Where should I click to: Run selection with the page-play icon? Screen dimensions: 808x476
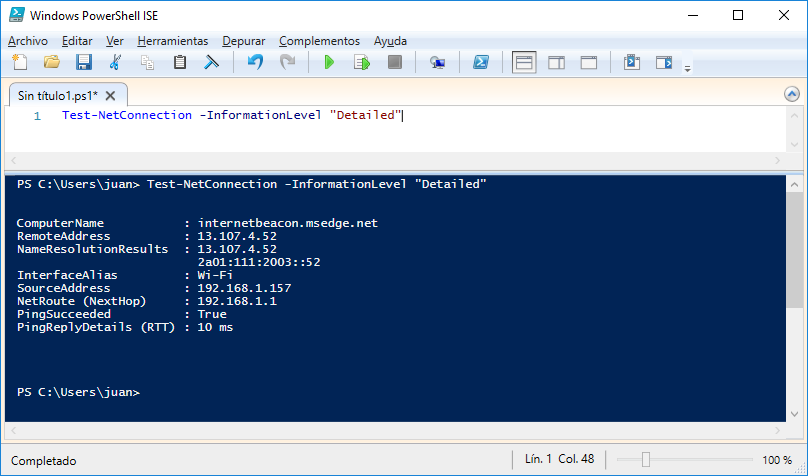[x=362, y=62]
